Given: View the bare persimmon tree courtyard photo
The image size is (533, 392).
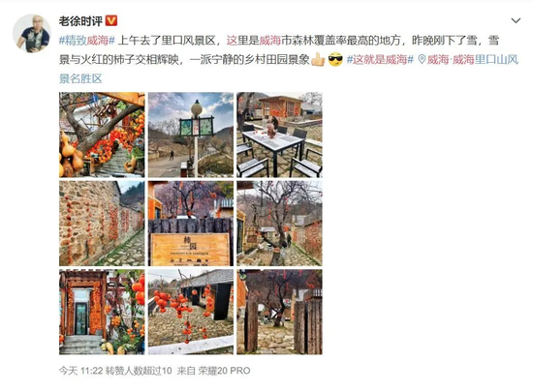Looking at the screenshot, I should click(x=279, y=224).
